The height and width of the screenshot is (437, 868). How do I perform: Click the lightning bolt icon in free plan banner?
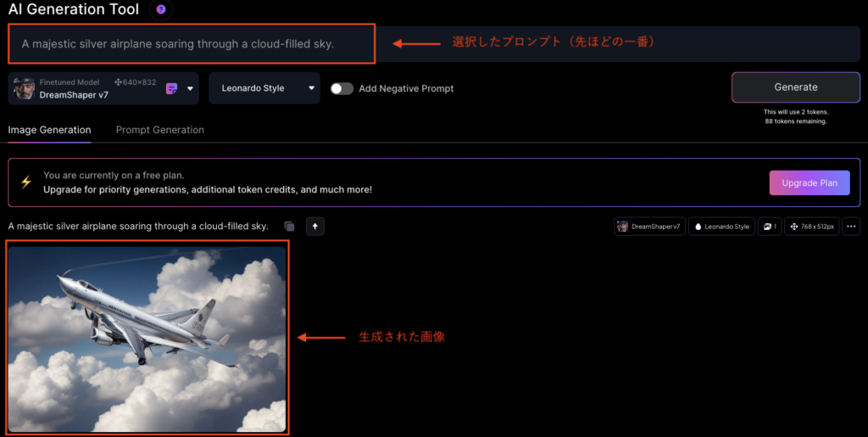tap(26, 182)
